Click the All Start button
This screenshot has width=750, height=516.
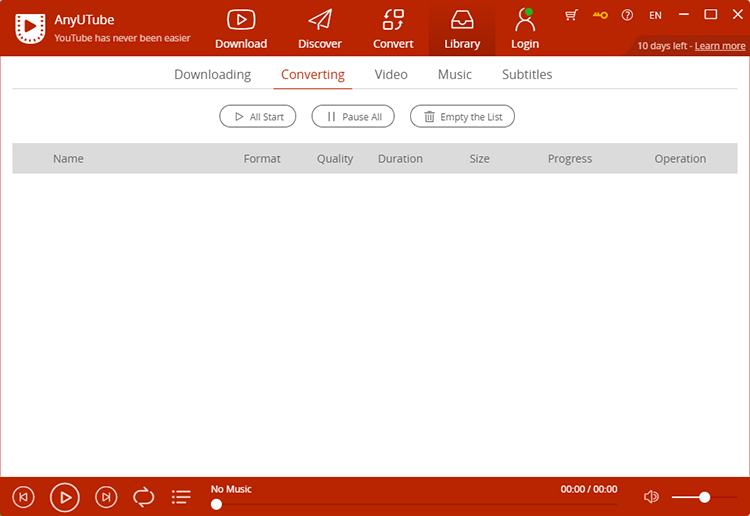pyautogui.click(x=258, y=116)
